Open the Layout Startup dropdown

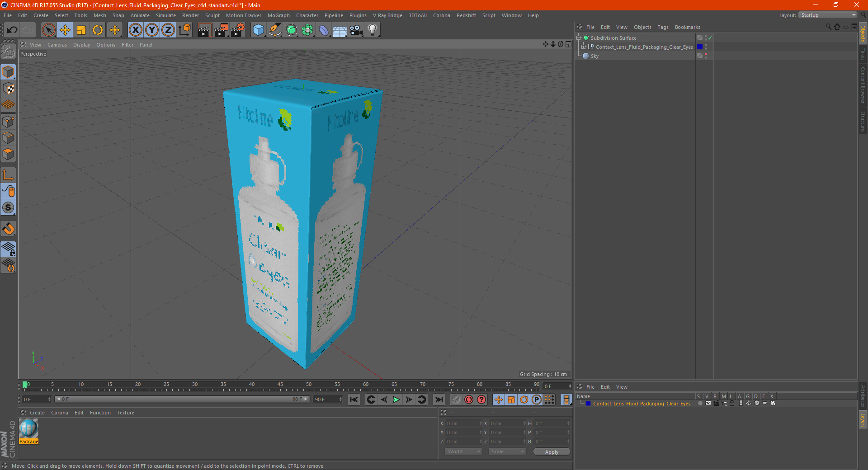point(828,15)
